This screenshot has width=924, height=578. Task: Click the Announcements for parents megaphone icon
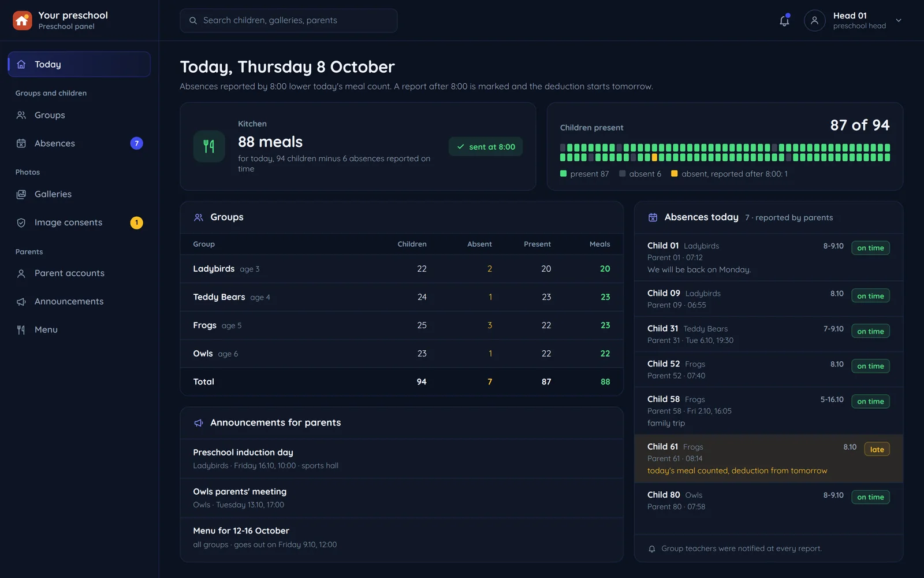click(199, 423)
